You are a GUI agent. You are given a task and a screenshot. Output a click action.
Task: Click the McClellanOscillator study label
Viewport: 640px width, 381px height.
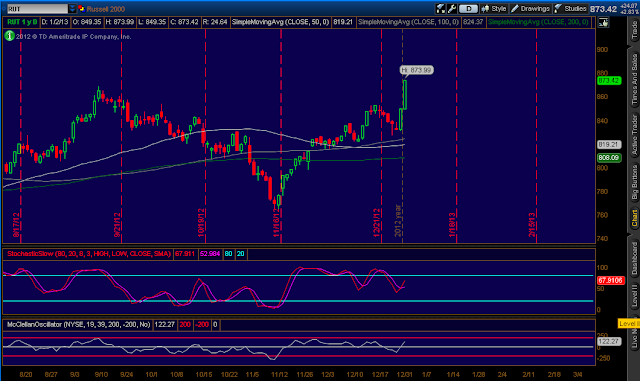click(x=78, y=325)
